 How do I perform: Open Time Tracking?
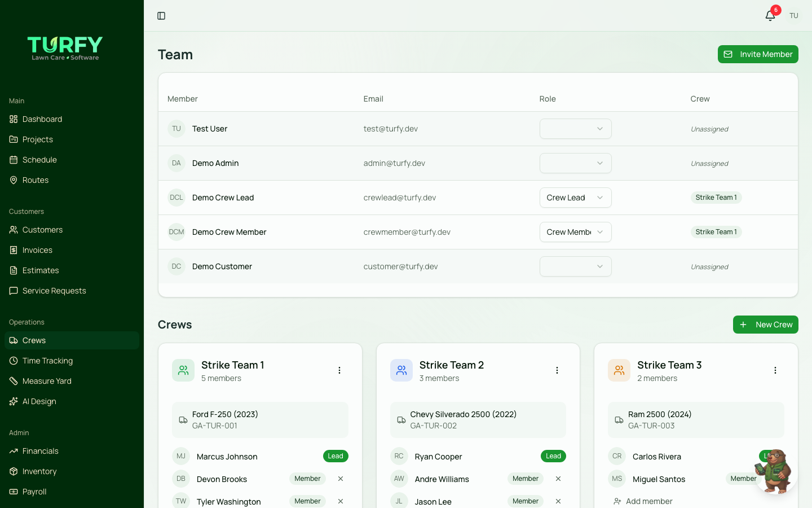point(72,361)
